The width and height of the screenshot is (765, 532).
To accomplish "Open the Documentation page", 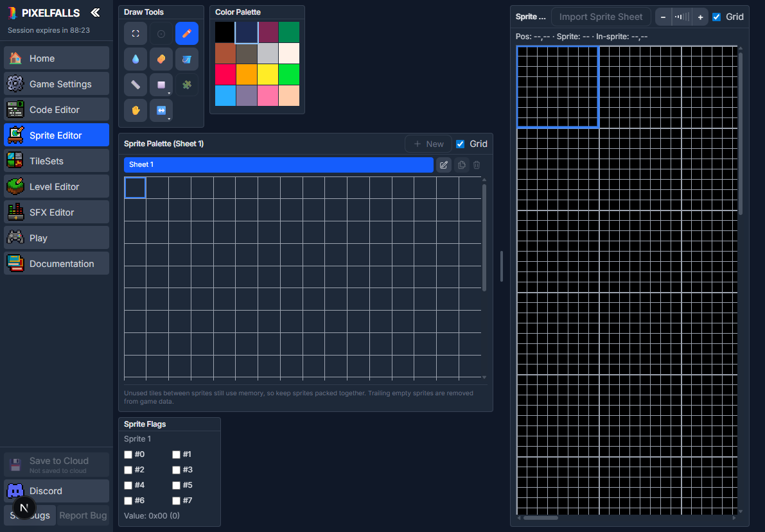I will pyautogui.click(x=57, y=264).
